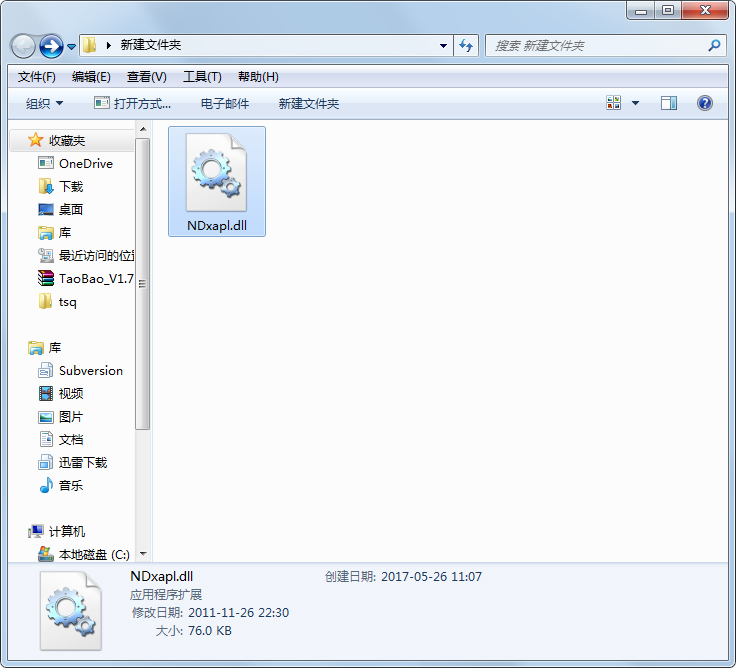Click the navigation pane scrollbar thumb
The width and height of the screenshot is (736, 668).
pyautogui.click(x=143, y=284)
